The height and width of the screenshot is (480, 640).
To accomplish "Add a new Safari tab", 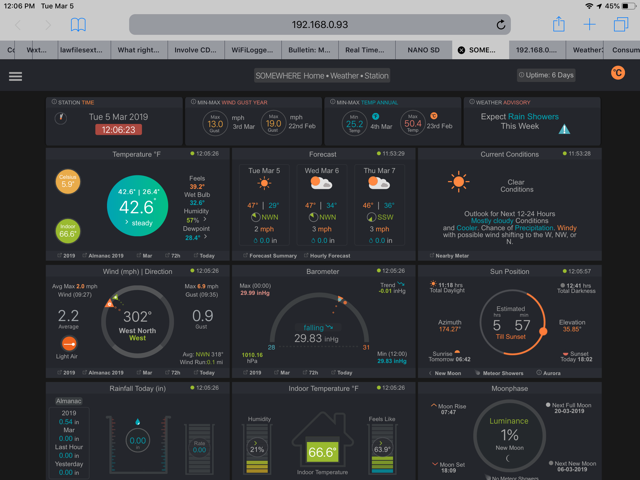I will click(590, 24).
